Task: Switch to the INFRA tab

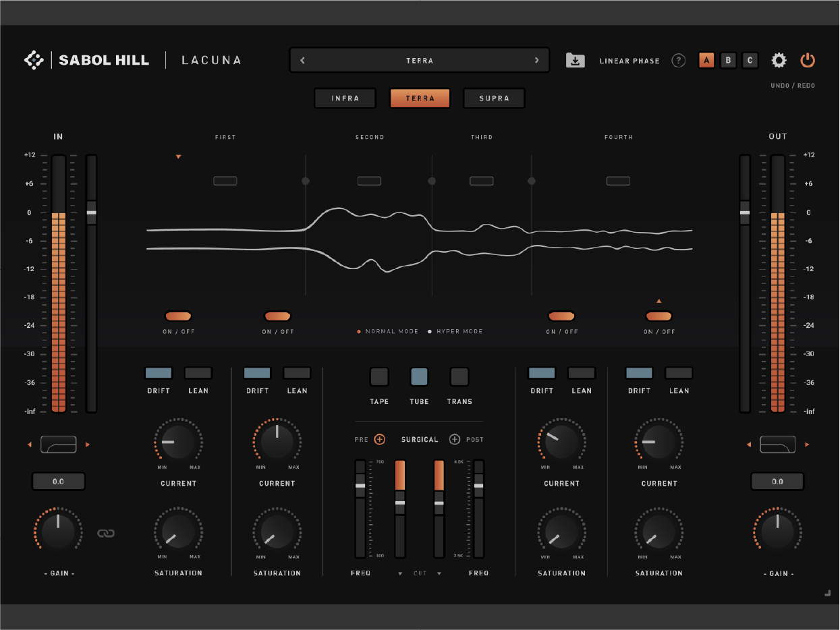Action: 345,98
